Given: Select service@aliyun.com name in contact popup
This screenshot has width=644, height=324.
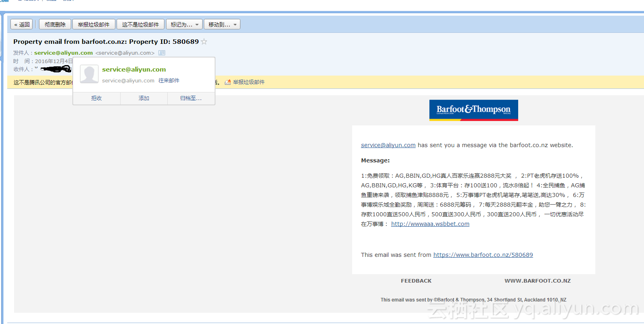Looking at the screenshot, I should (x=134, y=70).
